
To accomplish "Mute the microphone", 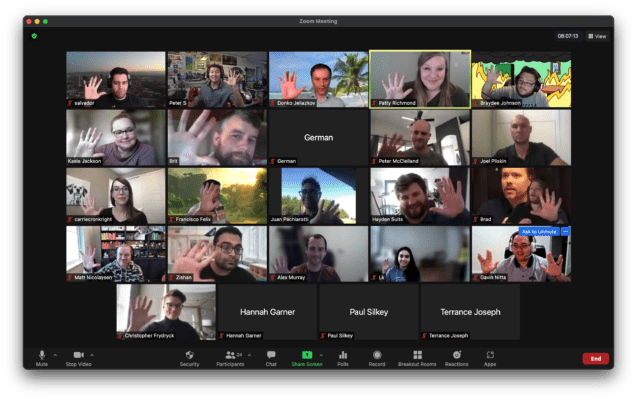I will point(42,356).
